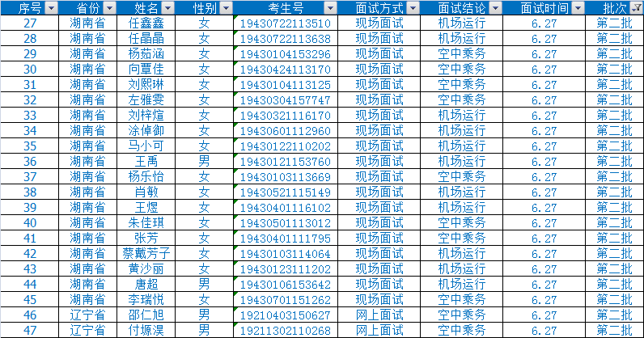Select candidate number 19430121153760
Image resolution: width=644 pixels, height=338 pixels.
point(286,162)
